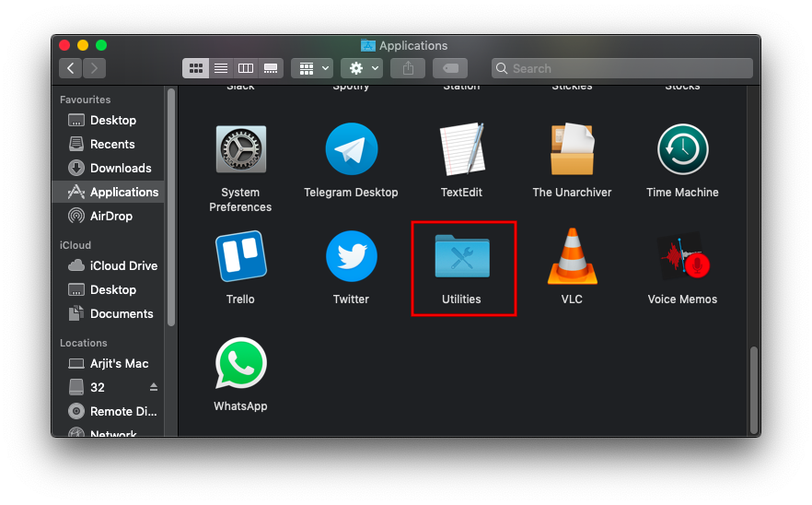Click the Share toolbar button
This screenshot has width=812, height=505.
point(408,68)
